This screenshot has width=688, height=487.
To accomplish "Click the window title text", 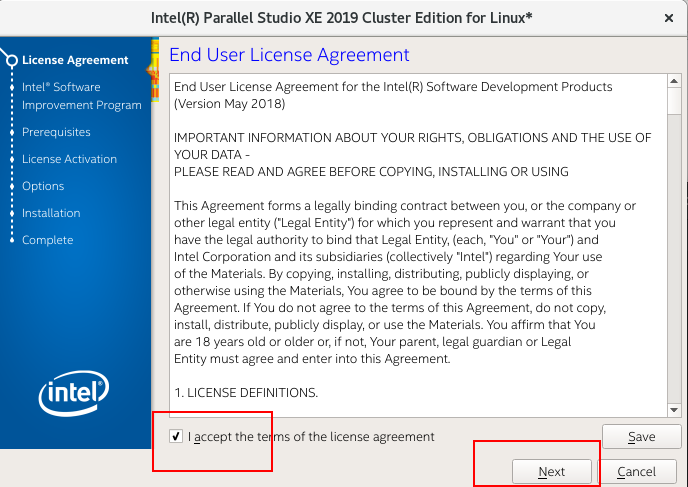I will click(x=341, y=18).
